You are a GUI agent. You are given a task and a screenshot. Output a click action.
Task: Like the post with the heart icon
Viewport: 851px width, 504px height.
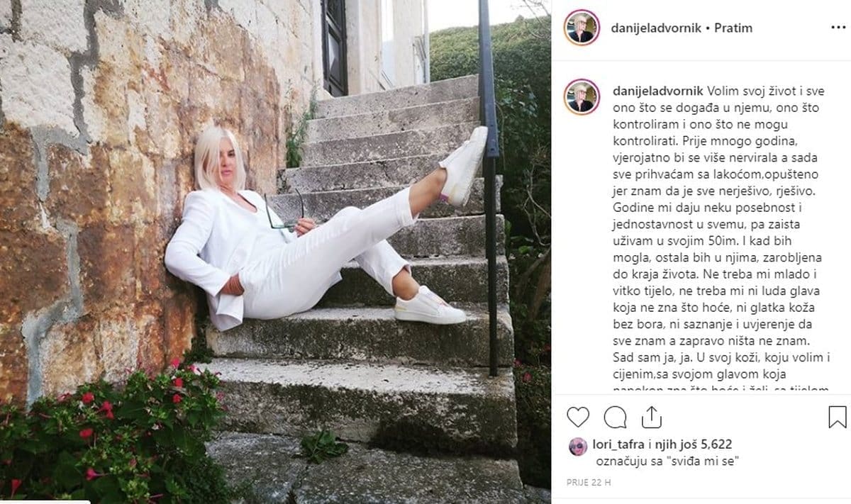click(x=578, y=417)
